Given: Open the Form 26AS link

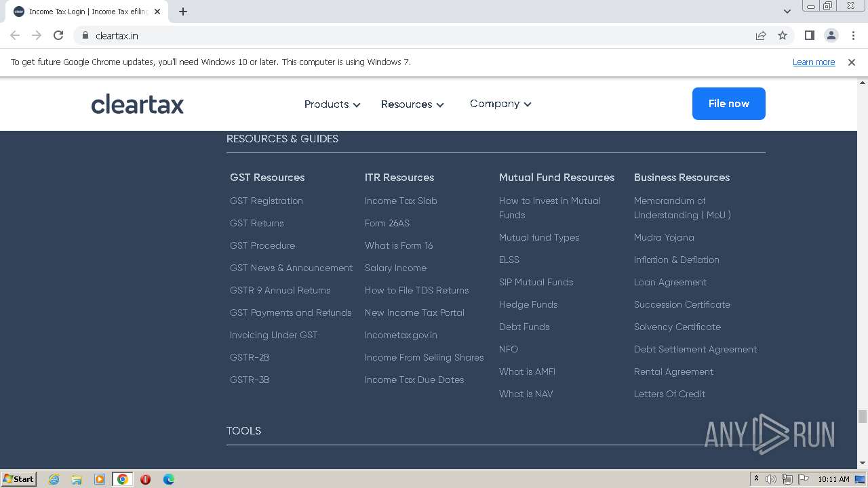Looking at the screenshot, I should click(x=387, y=223).
